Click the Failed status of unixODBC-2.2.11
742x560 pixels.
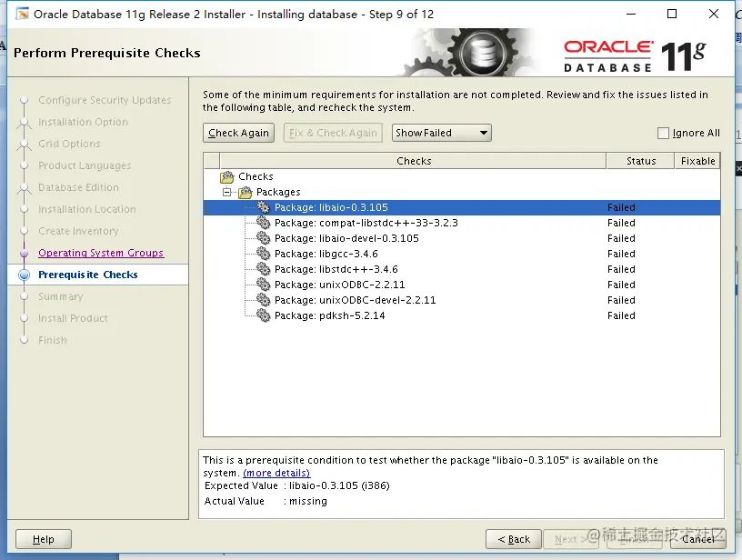point(621,285)
